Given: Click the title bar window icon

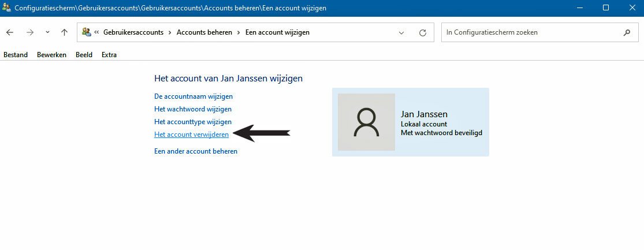Looking at the screenshot, I should 6,8.
